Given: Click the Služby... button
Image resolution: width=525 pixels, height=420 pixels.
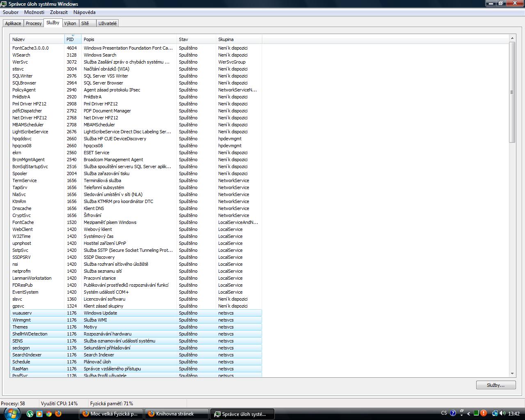Looking at the screenshot, I should click(x=496, y=385).
